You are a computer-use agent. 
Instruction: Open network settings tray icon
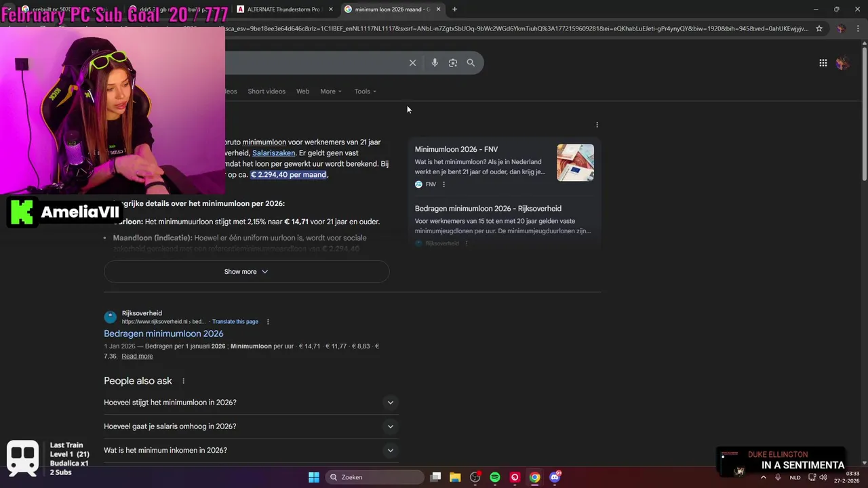812,477
